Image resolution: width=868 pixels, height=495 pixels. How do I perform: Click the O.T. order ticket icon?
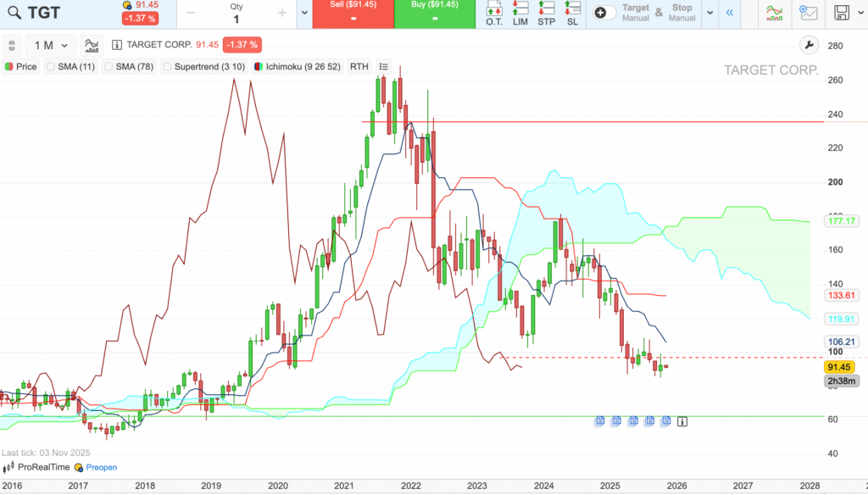click(x=494, y=14)
